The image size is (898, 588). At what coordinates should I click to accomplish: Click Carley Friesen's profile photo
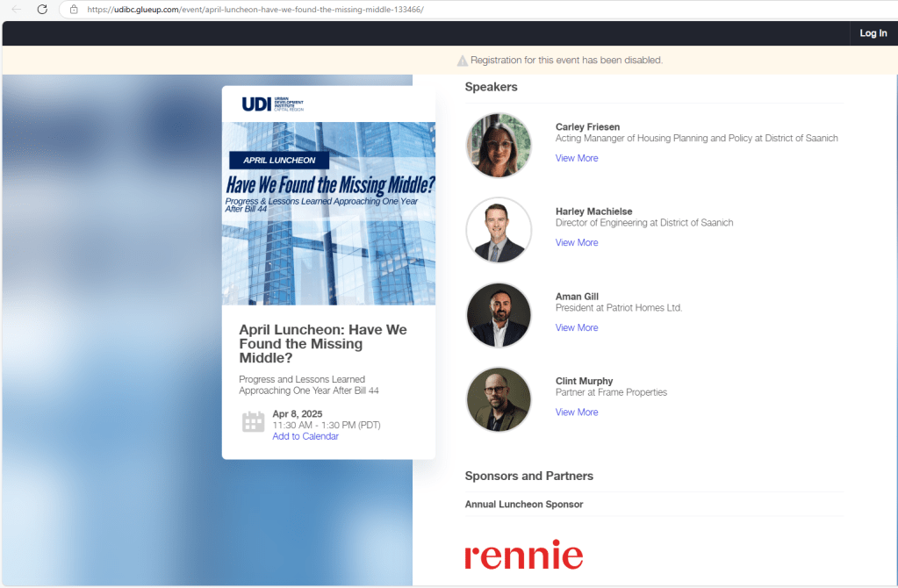click(x=498, y=146)
